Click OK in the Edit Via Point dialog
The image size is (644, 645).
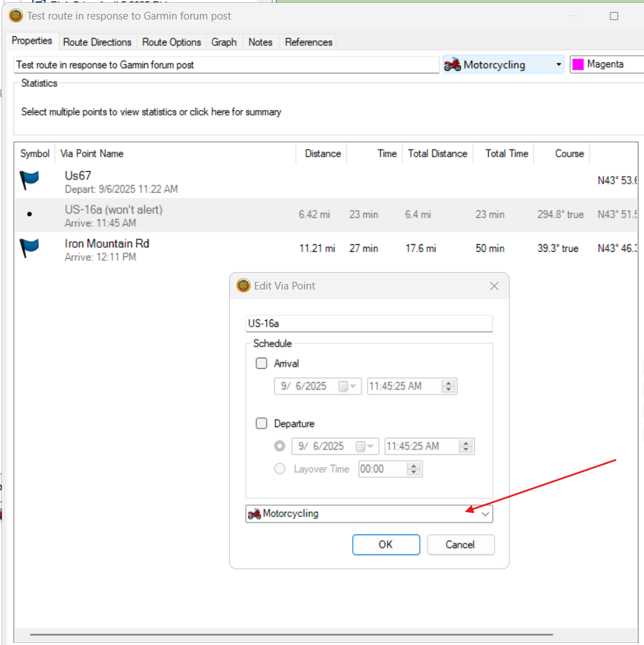pyautogui.click(x=386, y=545)
